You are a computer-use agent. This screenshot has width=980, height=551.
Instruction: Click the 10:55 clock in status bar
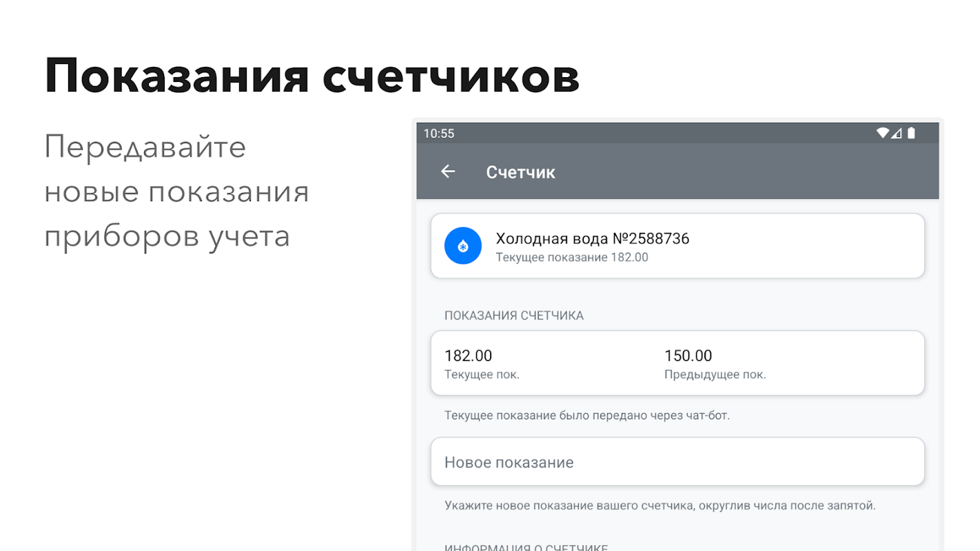point(439,134)
